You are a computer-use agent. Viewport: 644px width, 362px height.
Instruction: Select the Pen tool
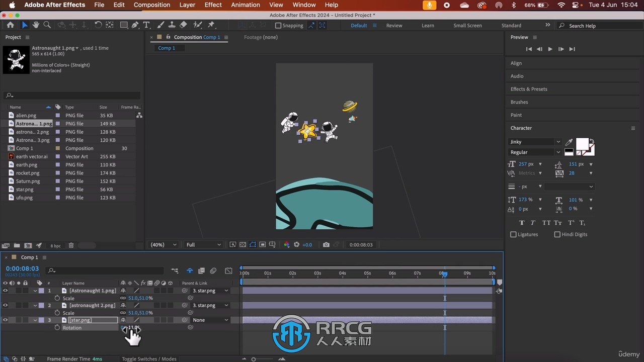[135, 25]
